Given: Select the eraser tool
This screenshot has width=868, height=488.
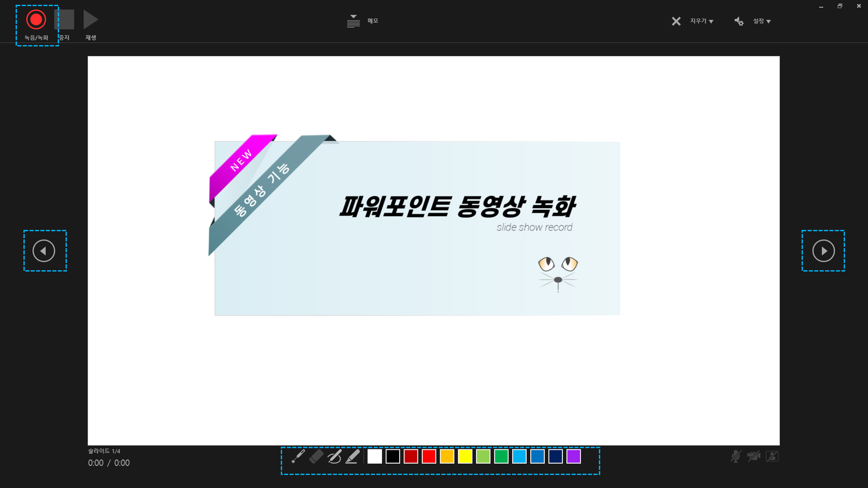Looking at the screenshot, I should click(316, 456).
